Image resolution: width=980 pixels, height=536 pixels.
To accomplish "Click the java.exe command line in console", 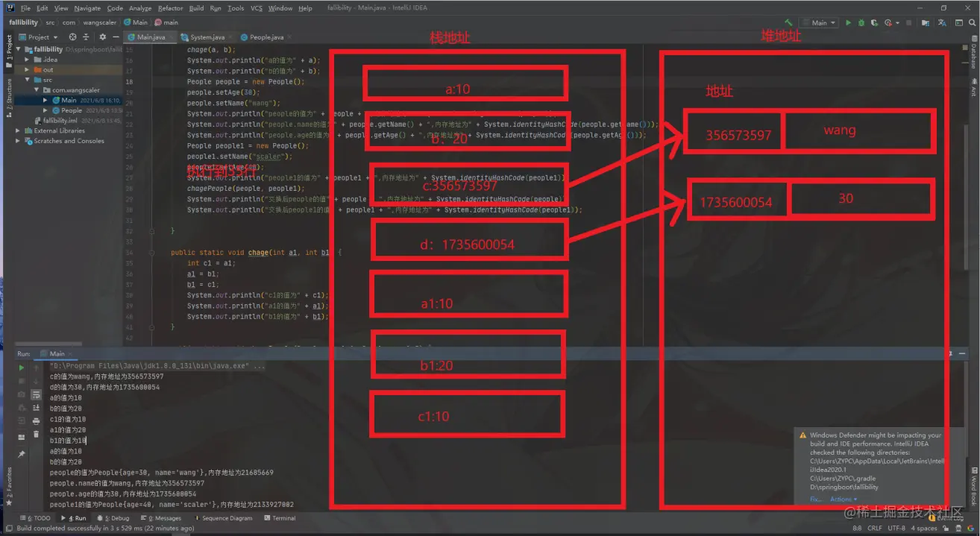I will click(157, 366).
